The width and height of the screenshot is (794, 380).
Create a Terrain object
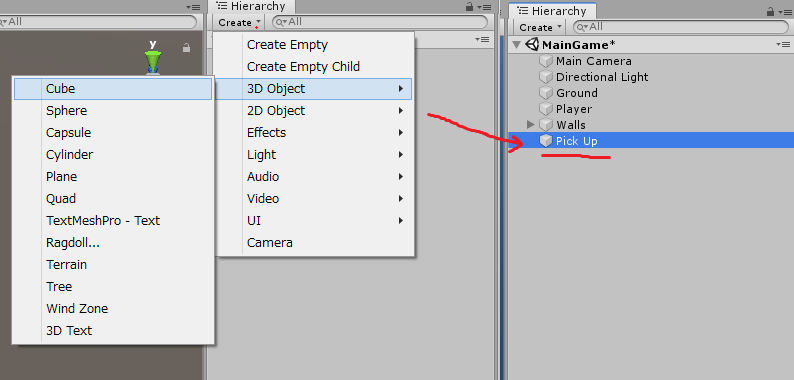(112, 264)
